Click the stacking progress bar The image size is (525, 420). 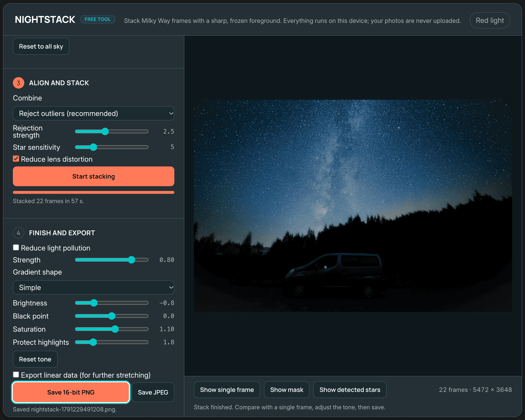94,192
